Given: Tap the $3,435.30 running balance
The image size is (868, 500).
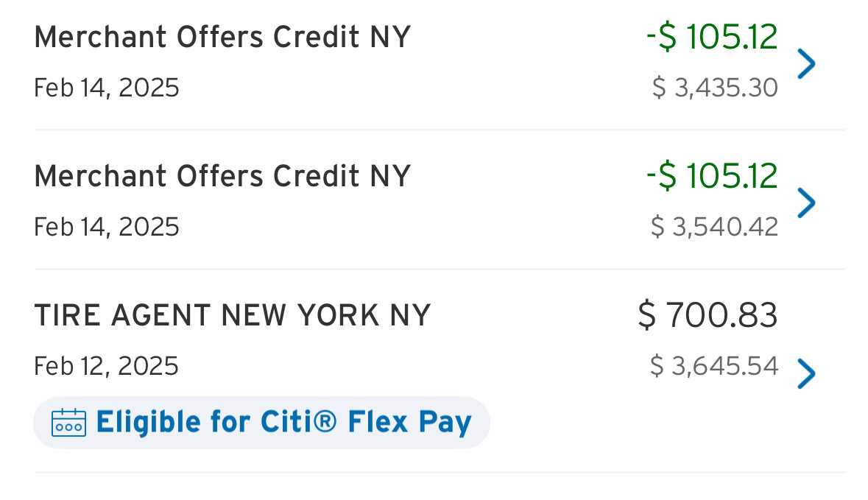Looking at the screenshot, I should [x=714, y=88].
